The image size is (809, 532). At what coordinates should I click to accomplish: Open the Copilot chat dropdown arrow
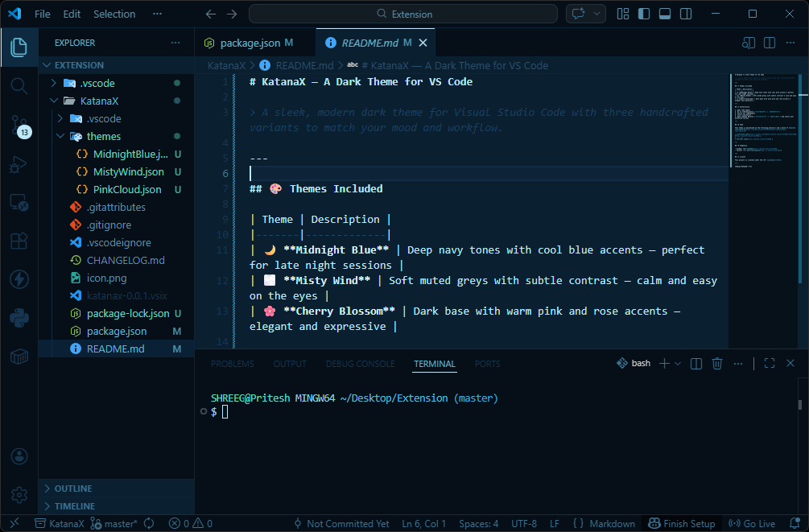[597, 14]
